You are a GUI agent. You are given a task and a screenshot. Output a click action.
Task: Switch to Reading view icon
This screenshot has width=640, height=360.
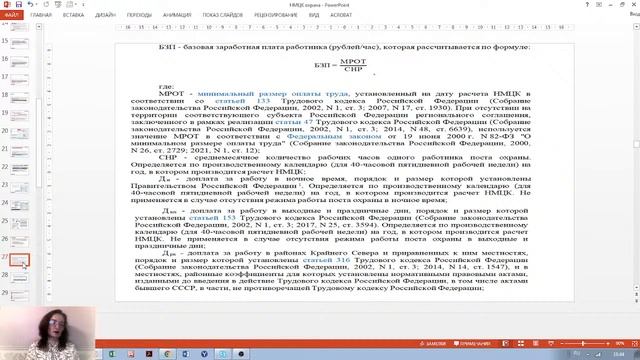[536, 344]
